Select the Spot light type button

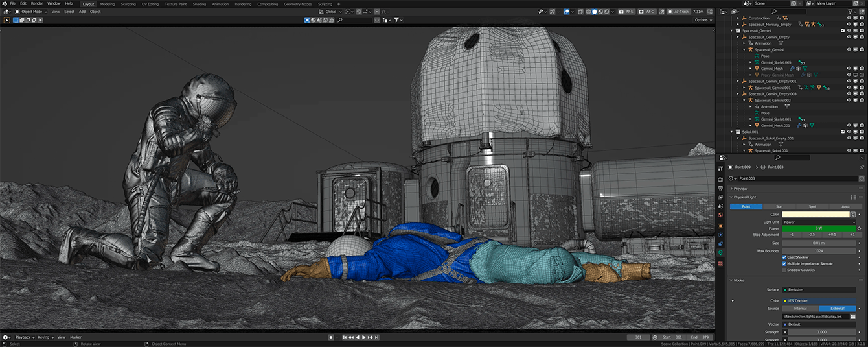click(x=812, y=206)
